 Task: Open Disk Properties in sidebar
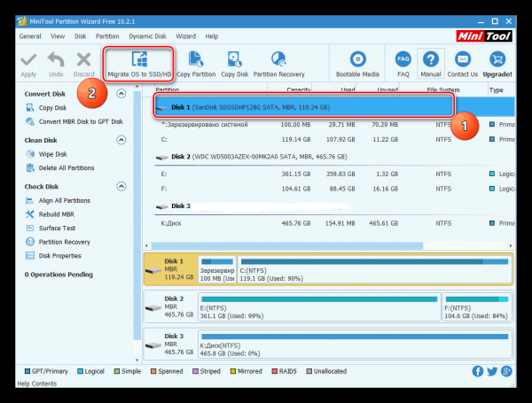(53, 256)
